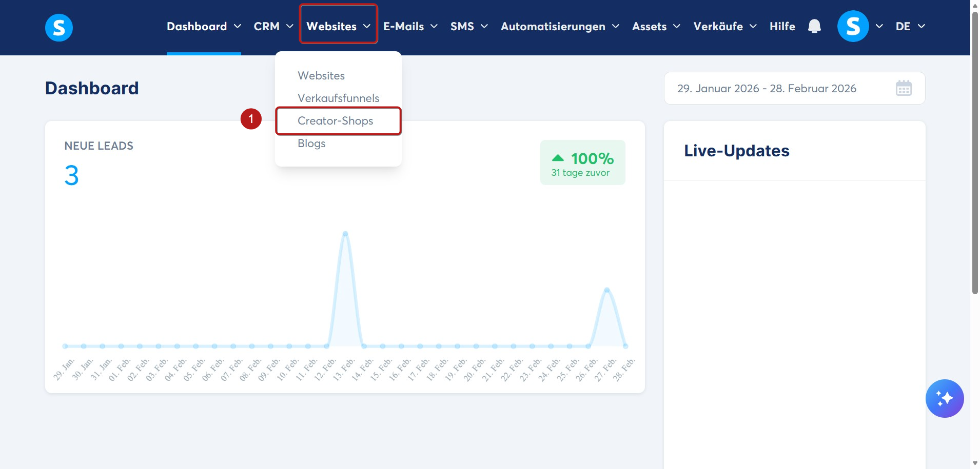Click the date range input field
Screen dimensions: 980x469
(794, 88)
